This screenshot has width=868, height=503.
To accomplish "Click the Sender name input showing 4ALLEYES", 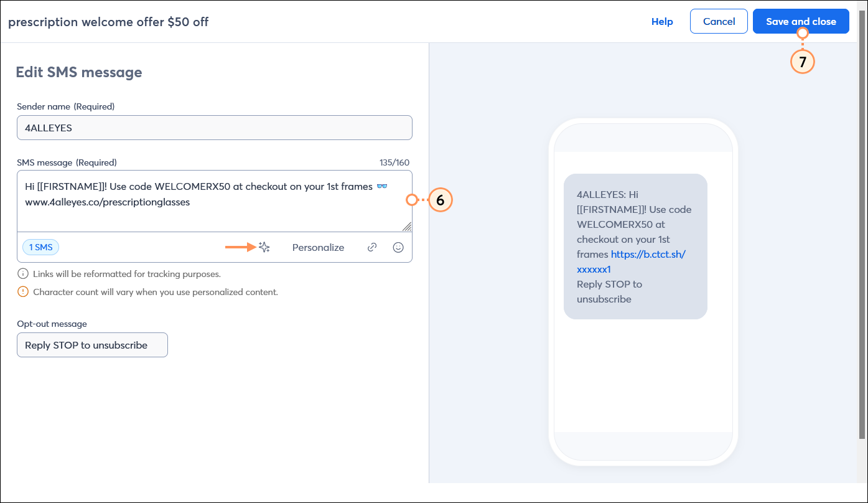I will pyautogui.click(x=214, y=128).
